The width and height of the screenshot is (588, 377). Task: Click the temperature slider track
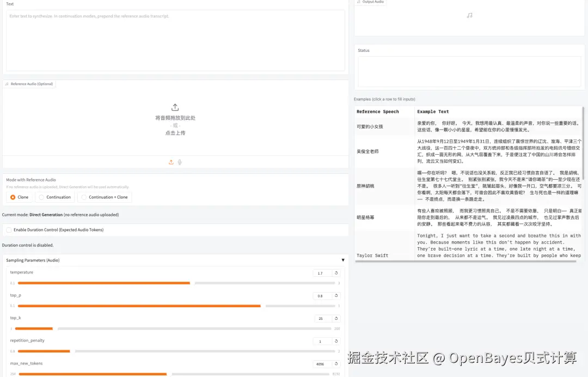click(176, 283)
